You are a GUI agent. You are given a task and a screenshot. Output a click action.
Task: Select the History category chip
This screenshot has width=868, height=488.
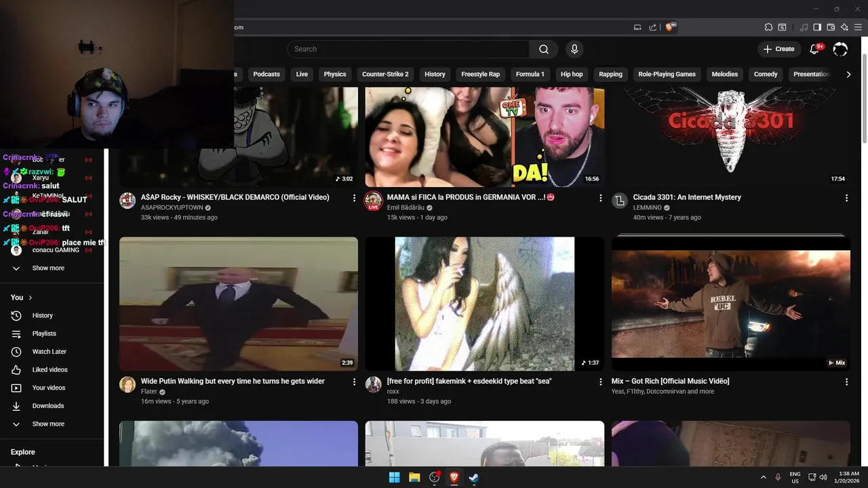coord(435,75)
